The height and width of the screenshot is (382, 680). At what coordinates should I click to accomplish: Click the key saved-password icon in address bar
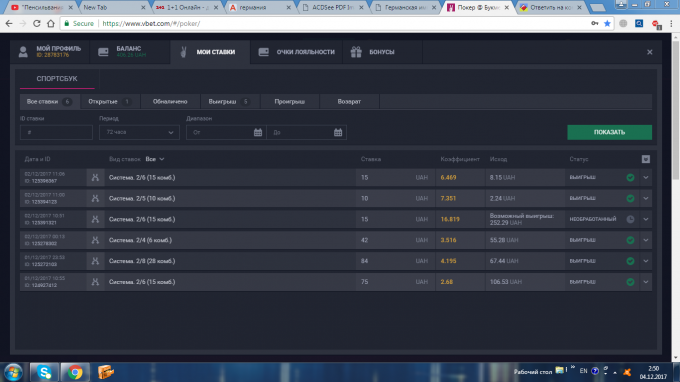click(595, 23)
